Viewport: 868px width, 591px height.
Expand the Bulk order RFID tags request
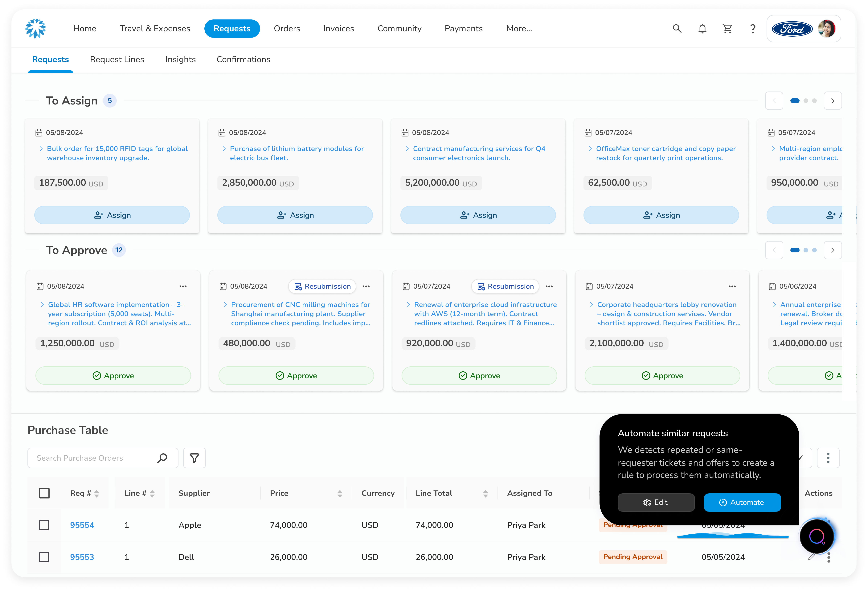41,149
